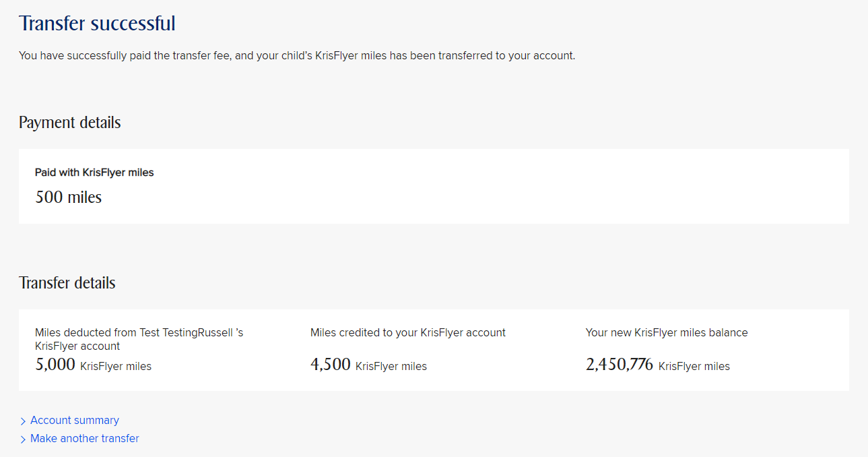Click the KrisFlyer miles unit next to 5,000
Viewport: 868px width, 457px height.
coord(116,367)
